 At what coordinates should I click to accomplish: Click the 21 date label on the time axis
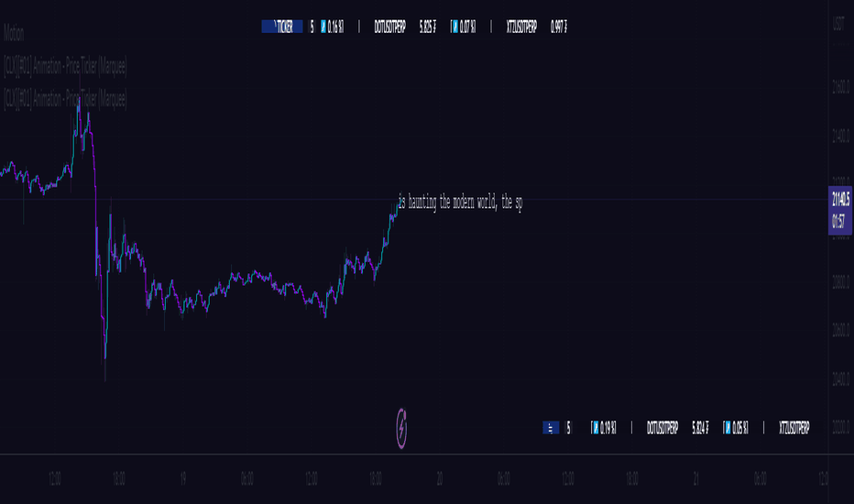coord(696,479)
